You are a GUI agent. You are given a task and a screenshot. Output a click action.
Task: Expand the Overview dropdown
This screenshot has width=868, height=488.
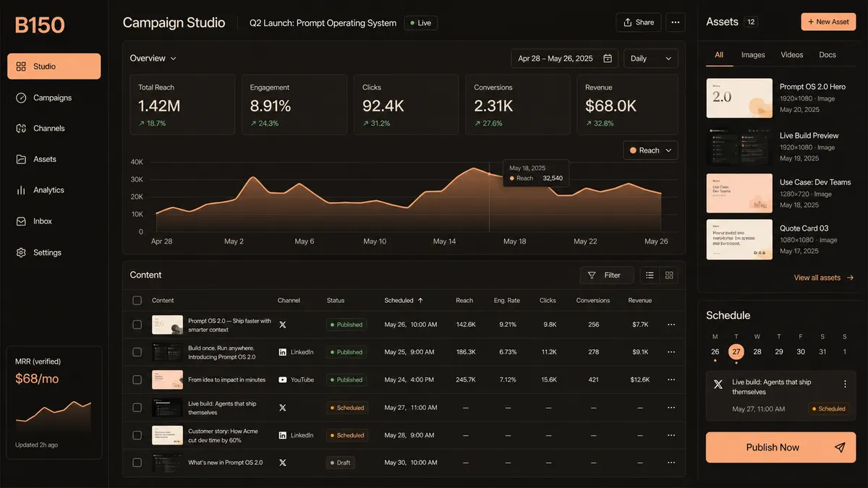153,59
